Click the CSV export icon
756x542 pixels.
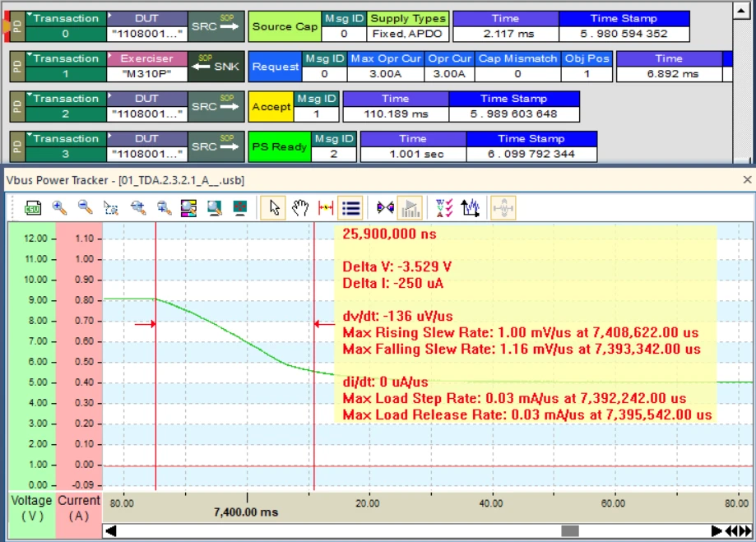tap(33, 209)
